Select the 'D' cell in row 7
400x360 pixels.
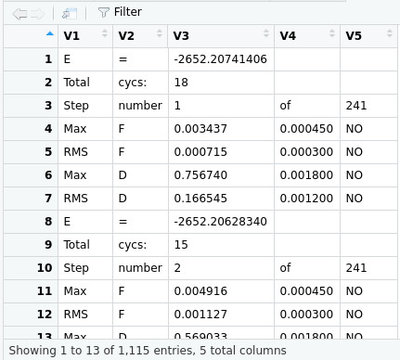point(140,198)
